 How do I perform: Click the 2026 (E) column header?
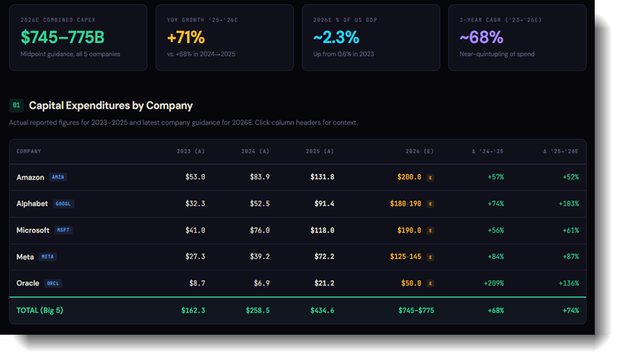click(420, 151)
